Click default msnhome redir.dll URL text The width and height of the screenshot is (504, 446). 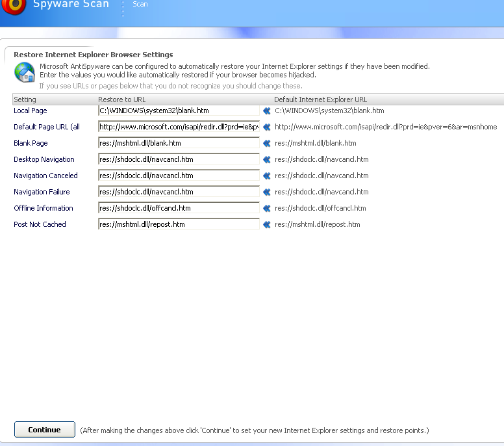pyautogui.click(x=386, y=127)
